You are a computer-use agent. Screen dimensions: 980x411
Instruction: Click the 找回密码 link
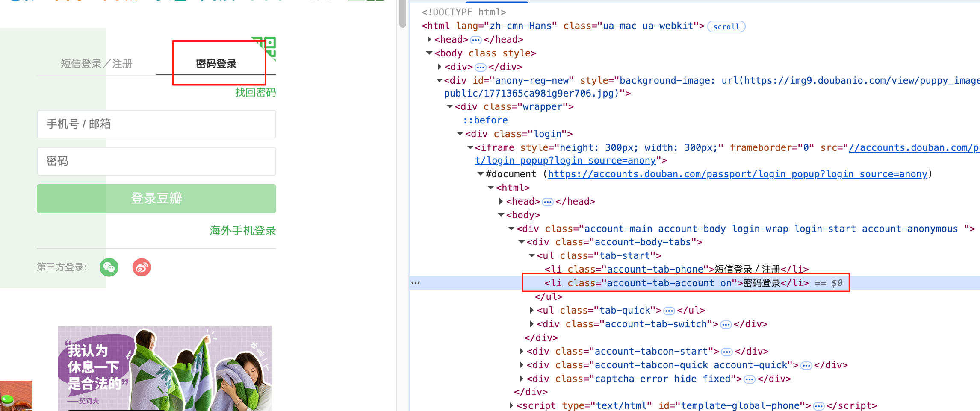point(256,92)
